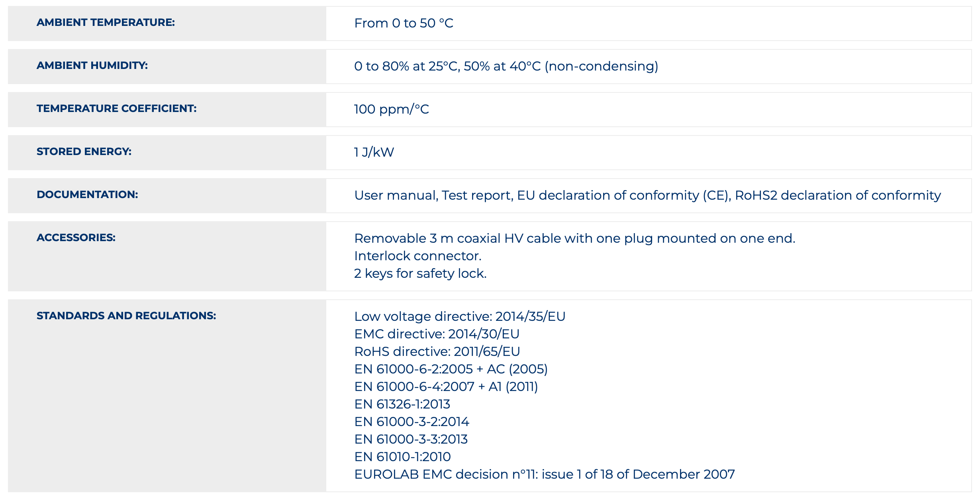Select the '1 J/kW' value
980x499 pixels.
[374, 152]
